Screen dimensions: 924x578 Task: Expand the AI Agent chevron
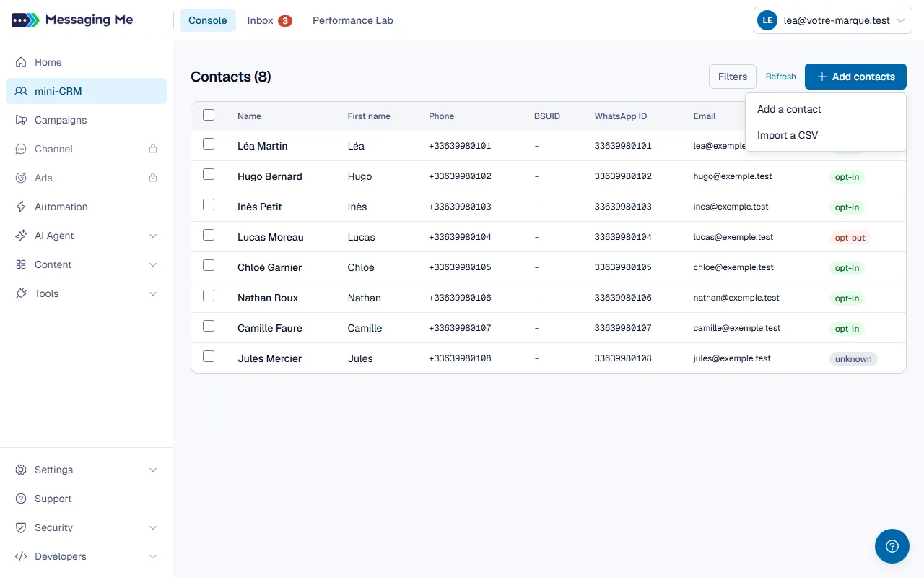[x=153, y=236]
